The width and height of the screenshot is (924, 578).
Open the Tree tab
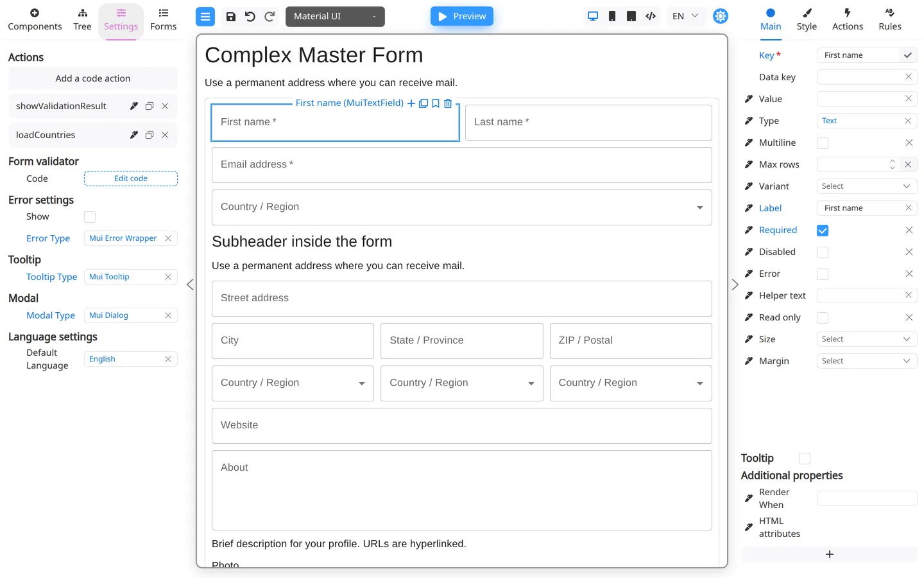(82, 20)
